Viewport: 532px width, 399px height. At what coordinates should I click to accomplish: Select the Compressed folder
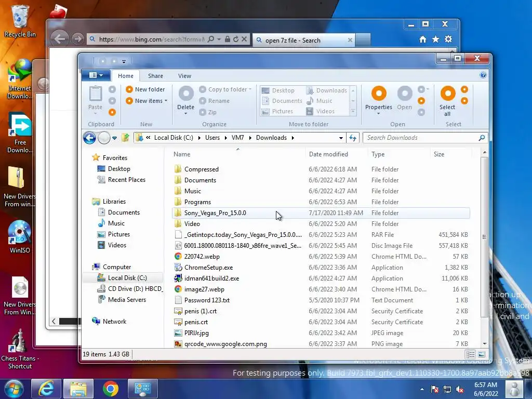tap(321, 169)
